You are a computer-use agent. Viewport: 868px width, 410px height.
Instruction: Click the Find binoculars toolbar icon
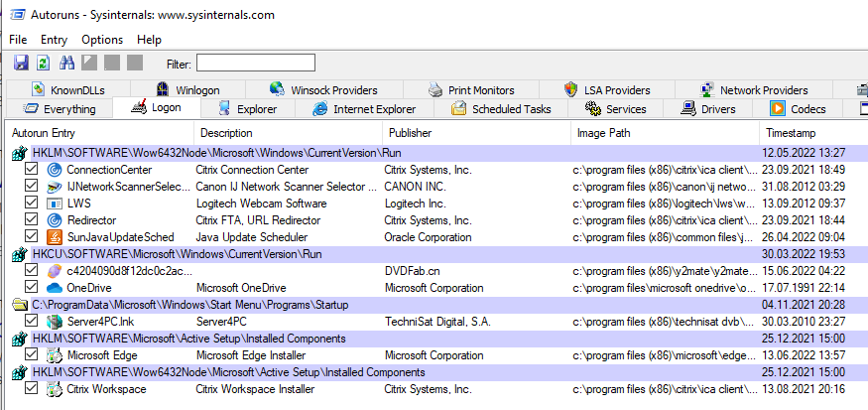(67, 63)
